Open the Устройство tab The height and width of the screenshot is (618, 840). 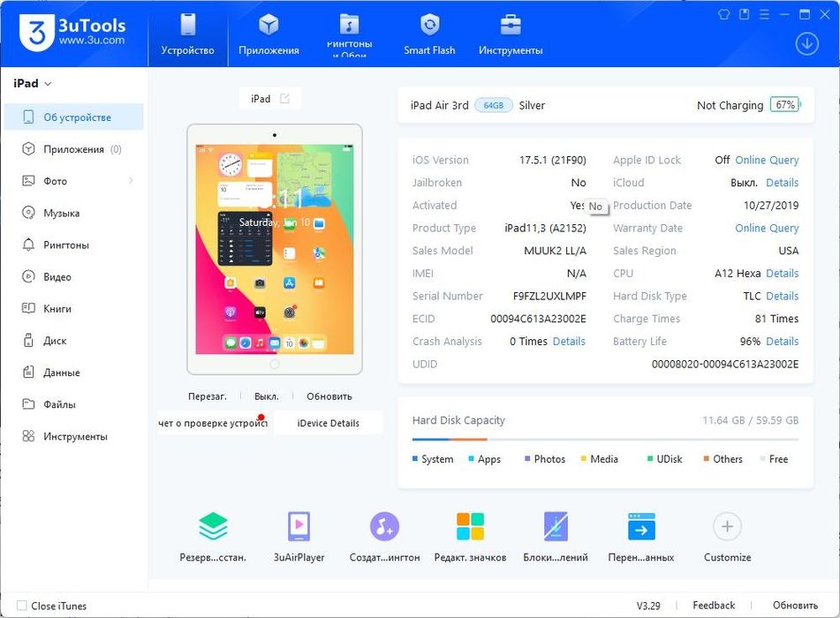click(187, 34)
